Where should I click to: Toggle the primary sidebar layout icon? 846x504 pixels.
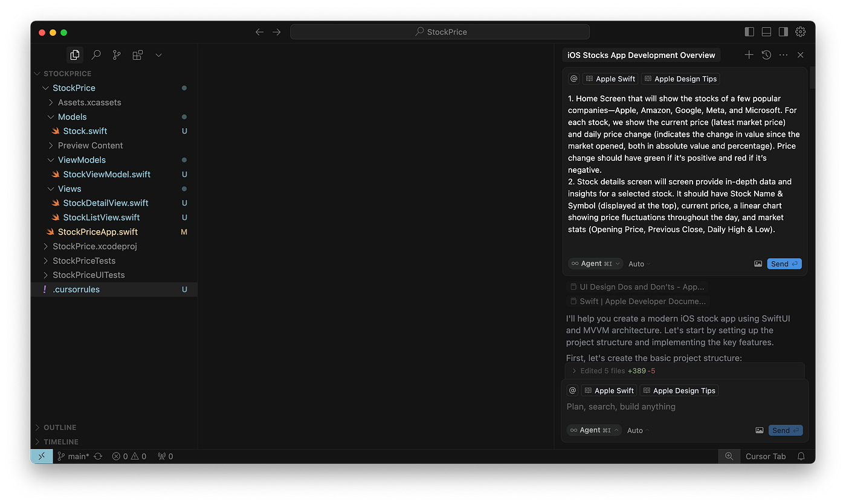pos(749,32)
